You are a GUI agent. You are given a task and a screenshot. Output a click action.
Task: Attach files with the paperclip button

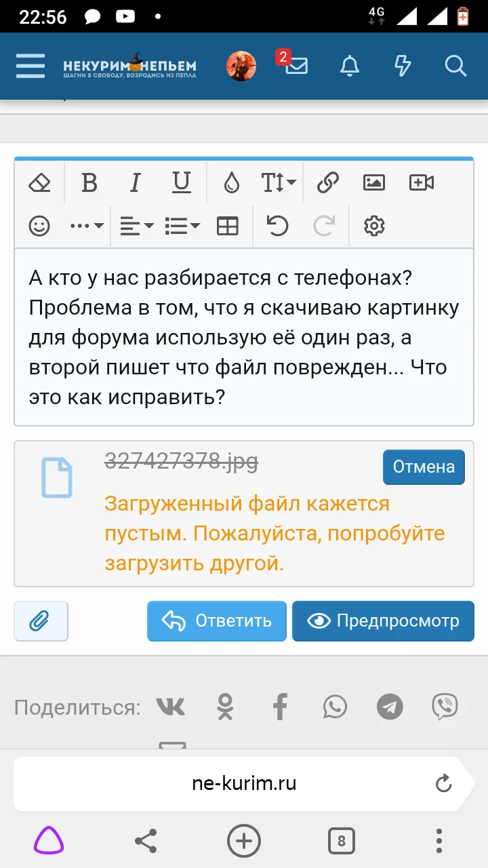click(41, 621)
